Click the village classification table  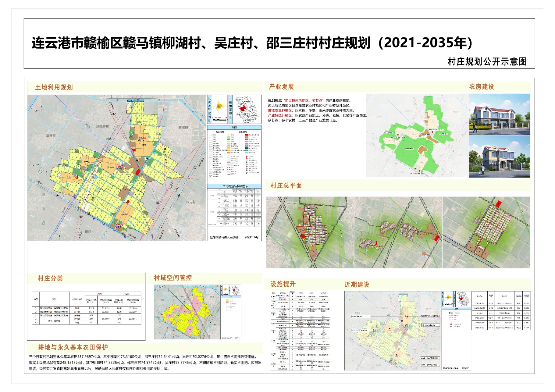[x=87, y=308]
